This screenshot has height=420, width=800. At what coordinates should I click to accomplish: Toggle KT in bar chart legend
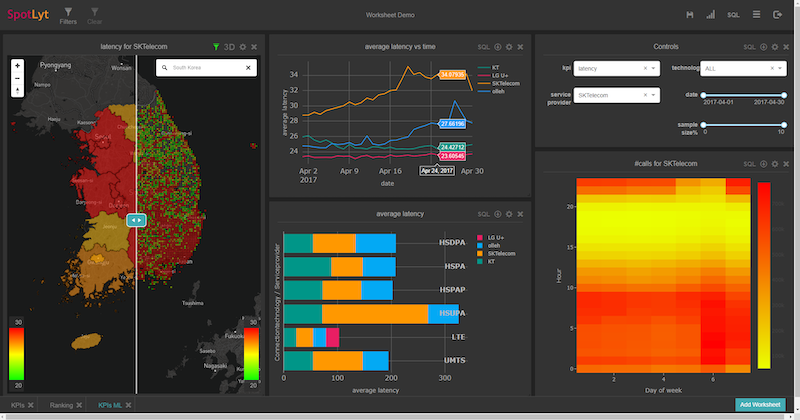tap(486, 261)
